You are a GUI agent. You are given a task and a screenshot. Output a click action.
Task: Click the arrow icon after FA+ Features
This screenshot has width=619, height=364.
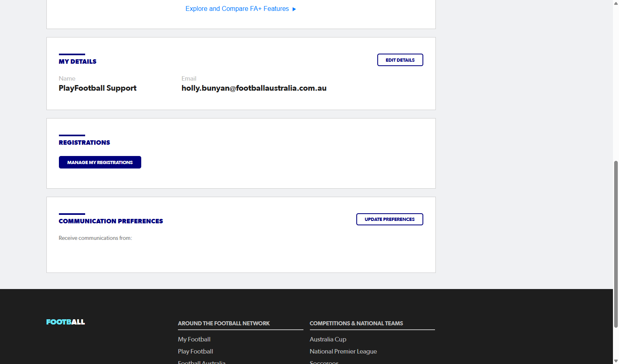tap(294, 9)
